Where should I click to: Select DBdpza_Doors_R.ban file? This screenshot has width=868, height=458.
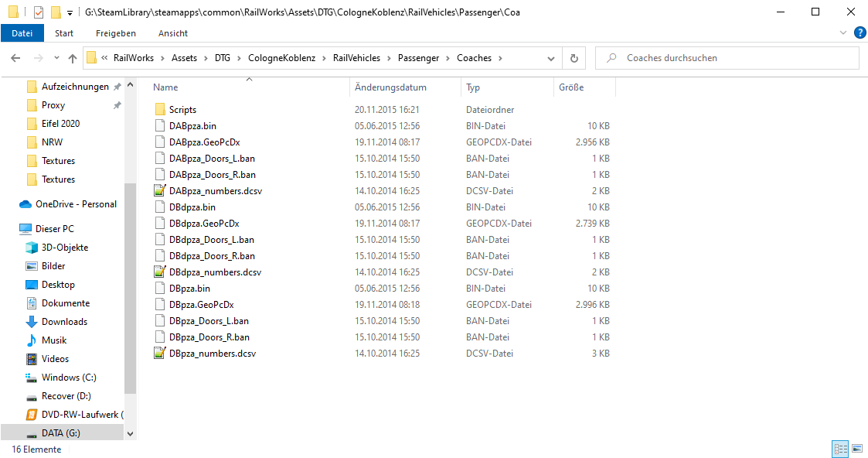[212, 256]
